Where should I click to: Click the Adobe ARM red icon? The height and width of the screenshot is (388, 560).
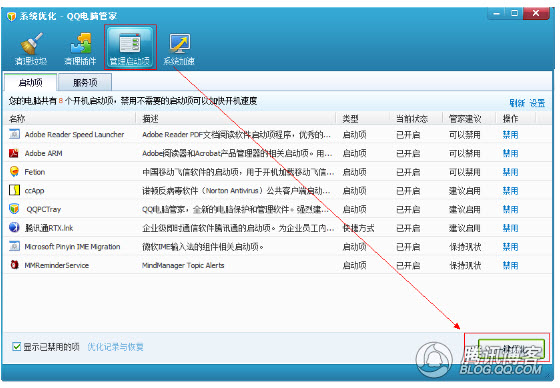14,153
